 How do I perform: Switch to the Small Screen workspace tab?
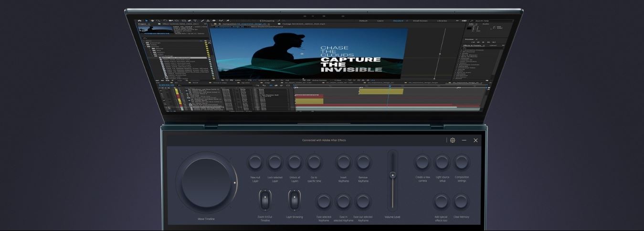click(x=420, y=21)
